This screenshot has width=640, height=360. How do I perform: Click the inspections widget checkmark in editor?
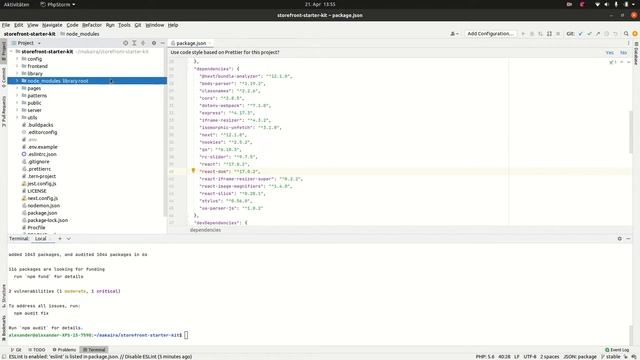(x=612, y=62)
